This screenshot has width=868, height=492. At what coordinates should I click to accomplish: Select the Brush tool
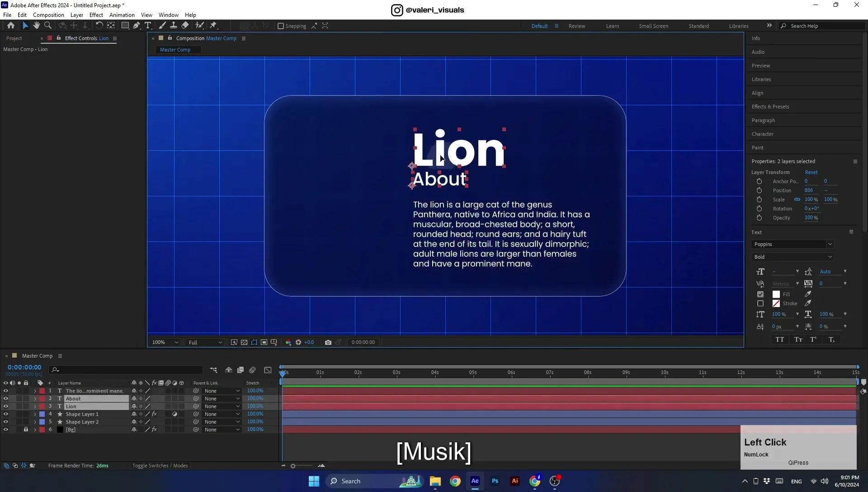tap(162, 26)
